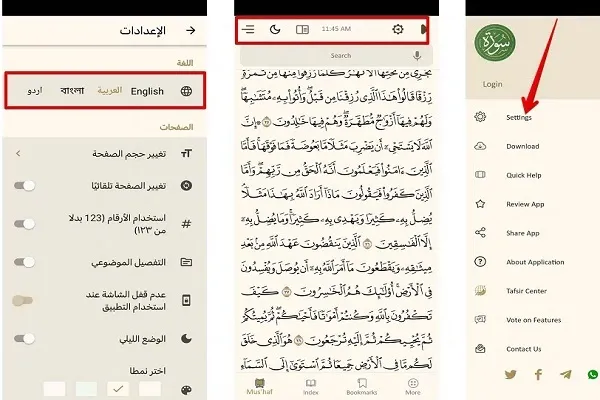Toggle التفصيل الموضوعي switch

point(24,262)
